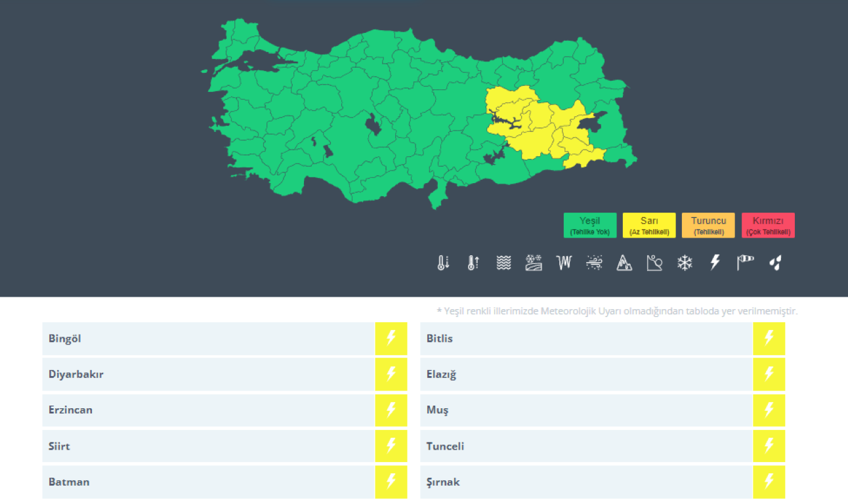This screenshot has width=848, height=504.
Task: Click the Tunceli province name
Action: coord(446,446)
